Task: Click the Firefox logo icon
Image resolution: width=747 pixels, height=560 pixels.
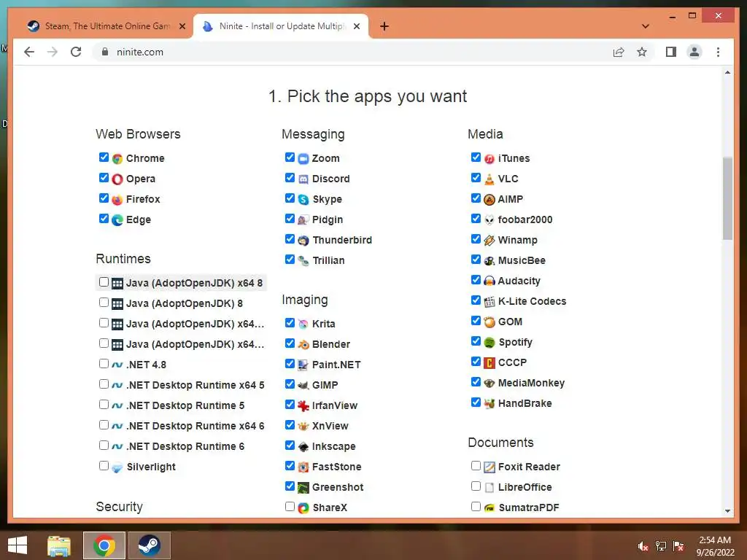Action: (x=117, y=200)
